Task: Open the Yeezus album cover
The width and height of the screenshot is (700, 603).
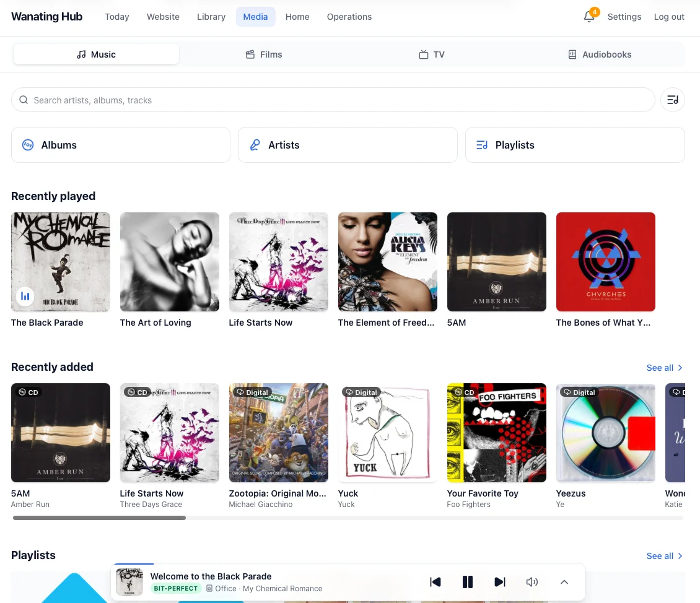Action: coord(605,433)
